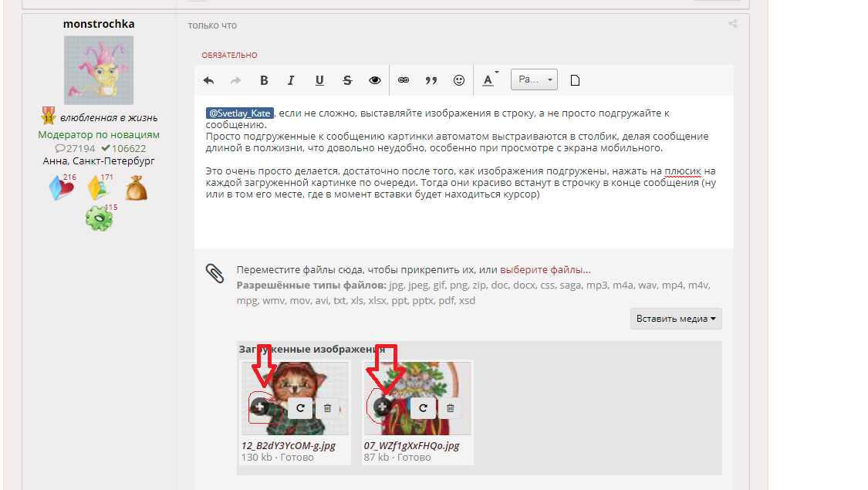The height and width of the screenshot is (490, 868).
Task: Open the text color picker
Action: click(489, 80)
